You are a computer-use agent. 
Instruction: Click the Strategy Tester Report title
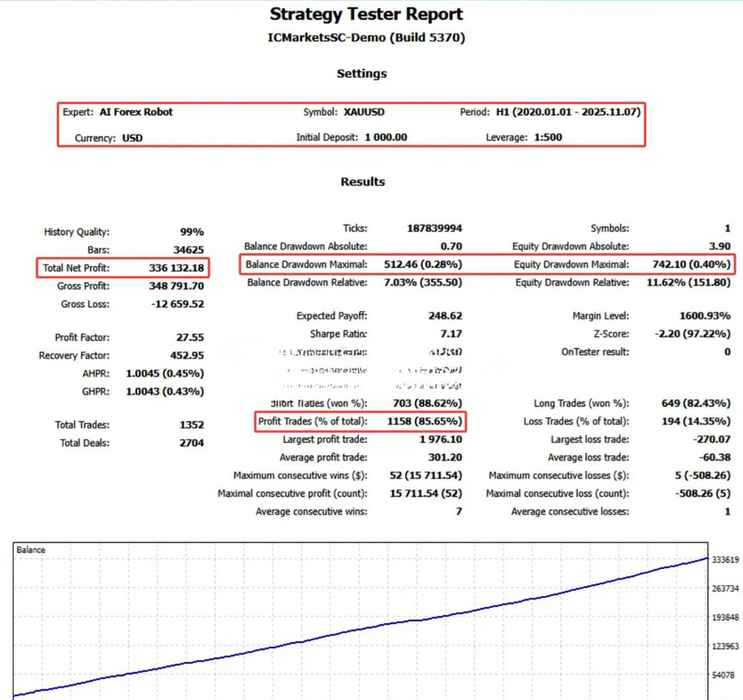pyautogui.click(x=366, y=14)
